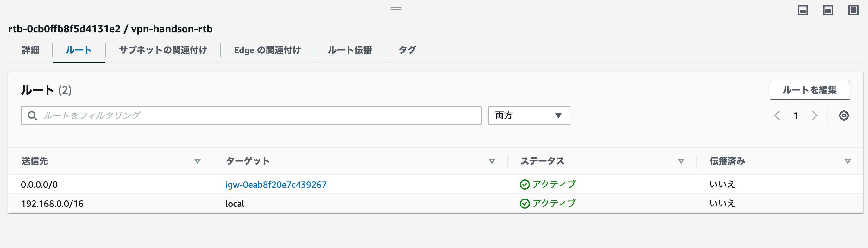Click アクティブ status in 0.0.0.0/0 row
This screenshot has height=248, width=868.
tap(554, 185)
